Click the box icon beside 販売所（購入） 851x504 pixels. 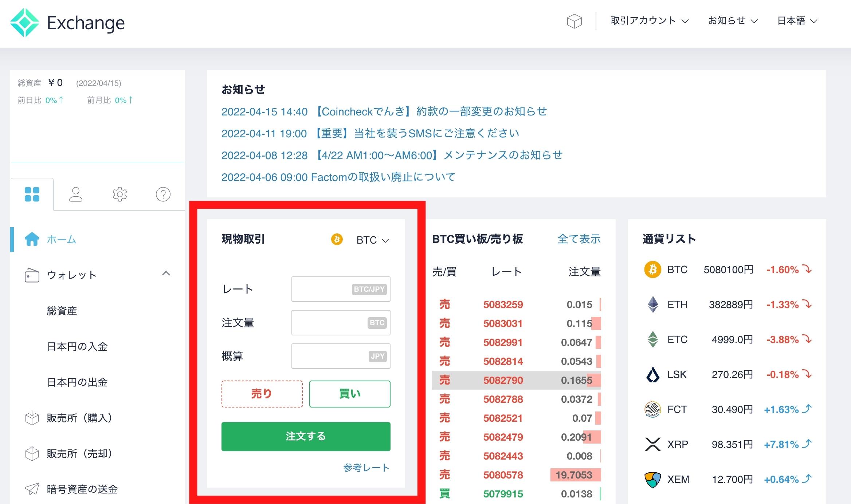(x=32, y=418)
